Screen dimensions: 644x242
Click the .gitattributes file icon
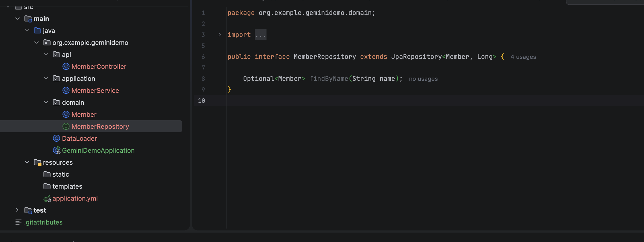pos(18,222)
